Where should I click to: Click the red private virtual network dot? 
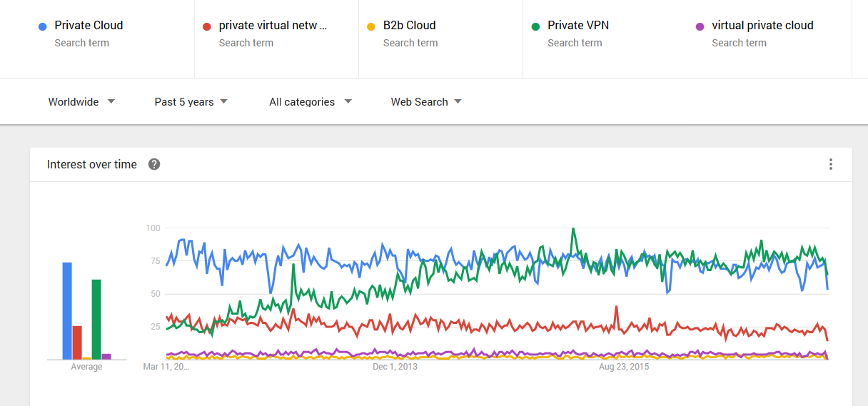tap(207, 26)
